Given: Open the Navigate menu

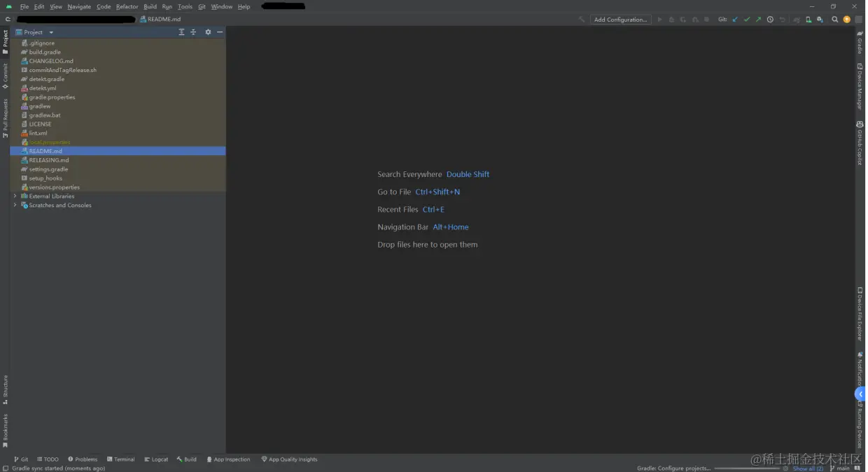Looking at the screenshot, I should click(x=79, y=6).
